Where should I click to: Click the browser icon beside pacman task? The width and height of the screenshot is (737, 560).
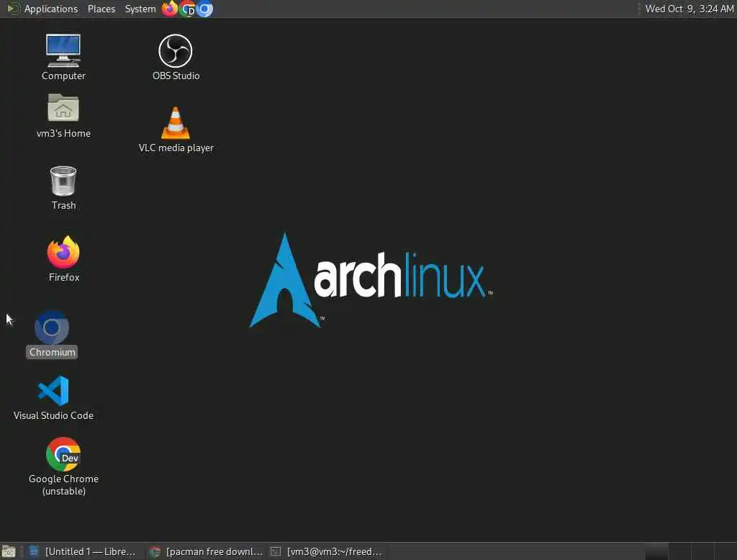tap(155, 551)
